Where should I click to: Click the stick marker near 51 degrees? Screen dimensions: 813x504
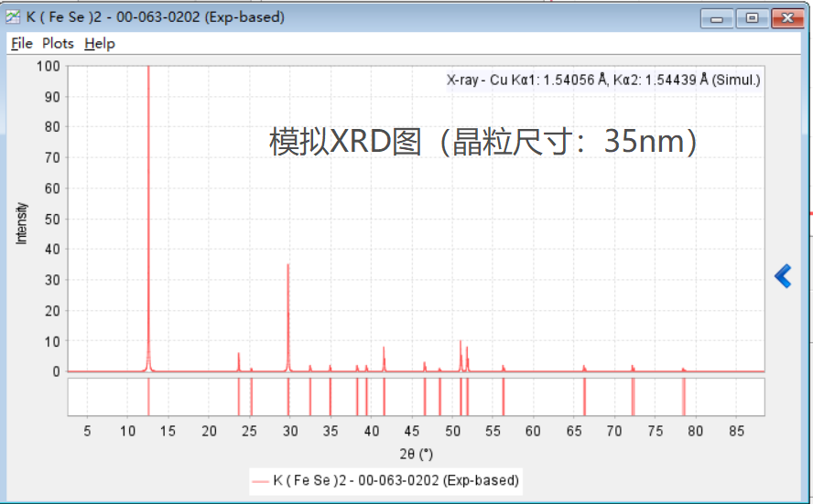pos(461,397)
